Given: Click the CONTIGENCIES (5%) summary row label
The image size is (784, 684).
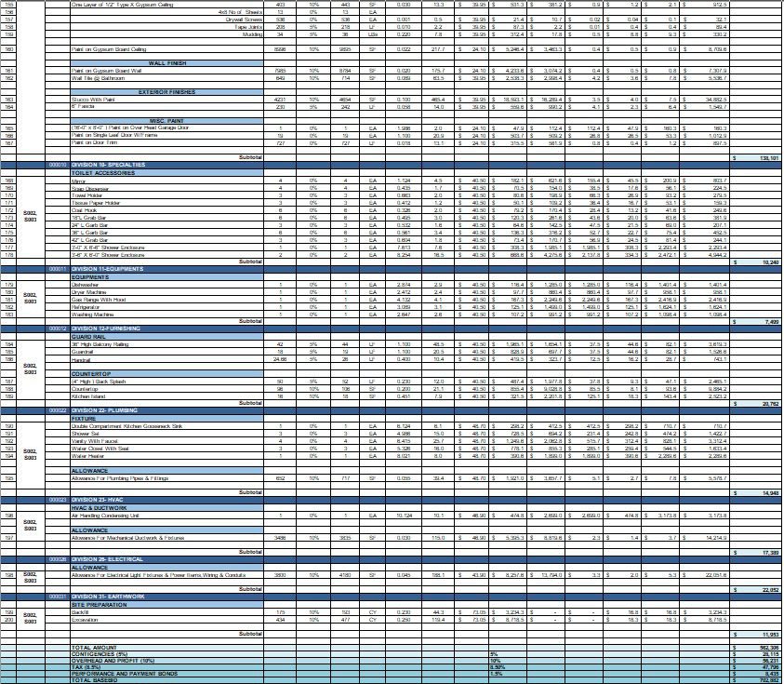Looking at the screenshot, I should [x=100, y=653].
